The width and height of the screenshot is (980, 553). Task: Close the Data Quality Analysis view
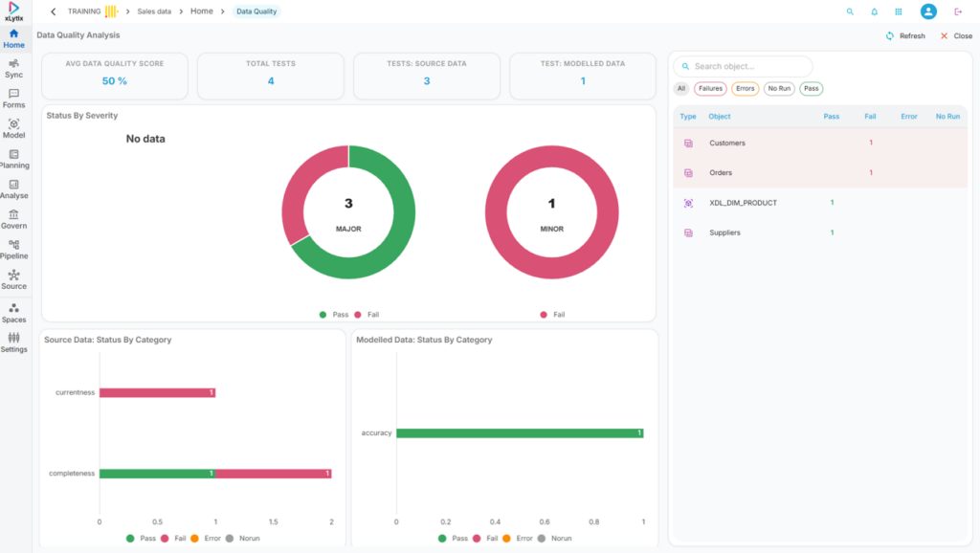[956, 35]
